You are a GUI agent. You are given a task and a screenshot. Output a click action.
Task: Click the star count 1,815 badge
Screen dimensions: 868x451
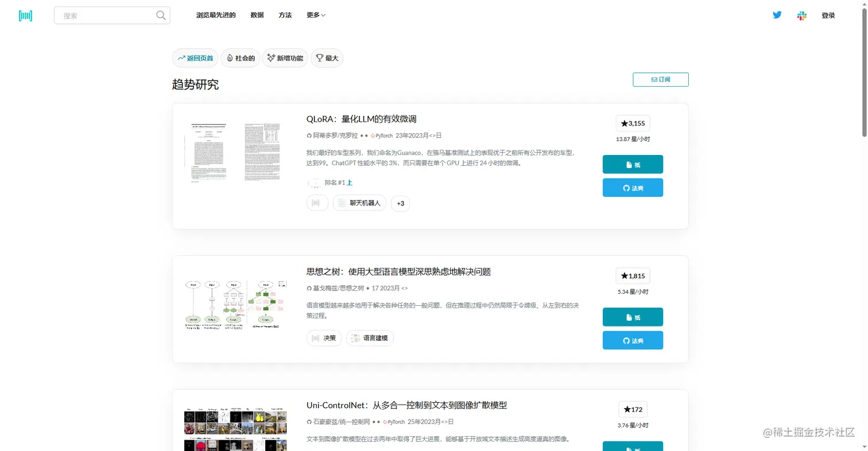coord(633,276)
